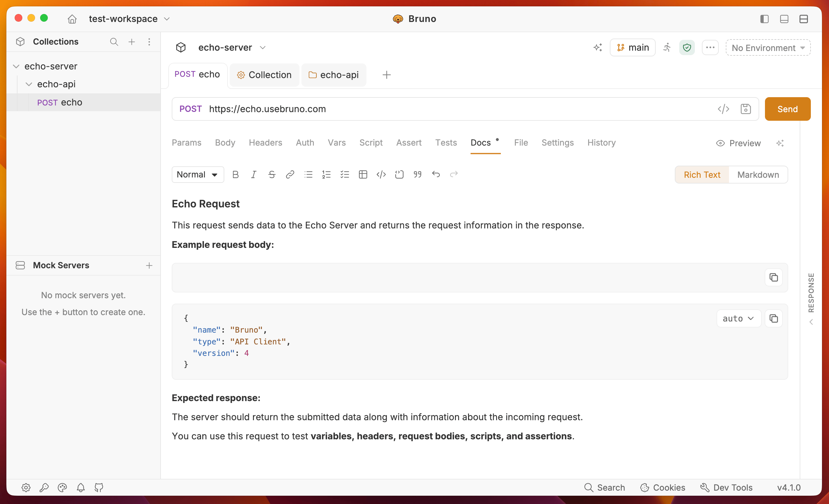Open the No Environment selector

[768, 48]
